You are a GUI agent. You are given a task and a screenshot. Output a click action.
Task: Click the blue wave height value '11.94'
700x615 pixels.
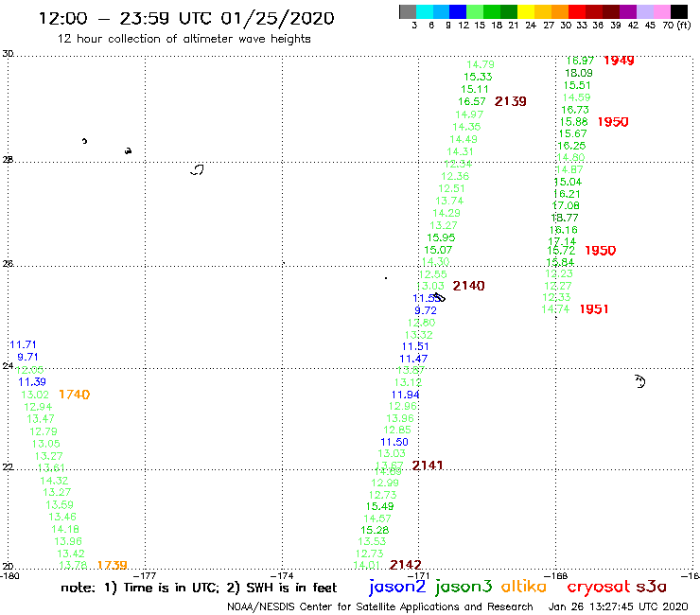[x=406, y=395]
